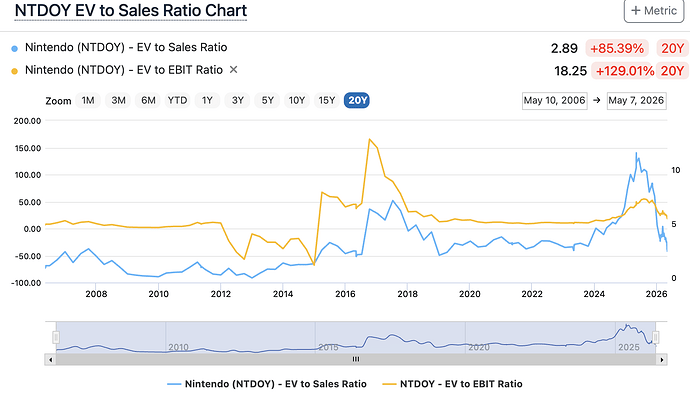Viewport: 690px width, 399px height.
Task: Choose the YTD zoom option
Action: tap(177, 100)
